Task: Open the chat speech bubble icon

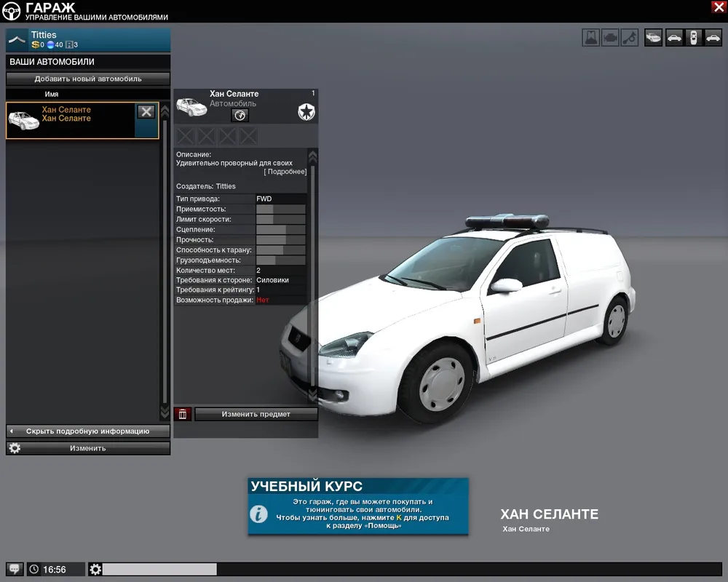Action: [15, 569]
